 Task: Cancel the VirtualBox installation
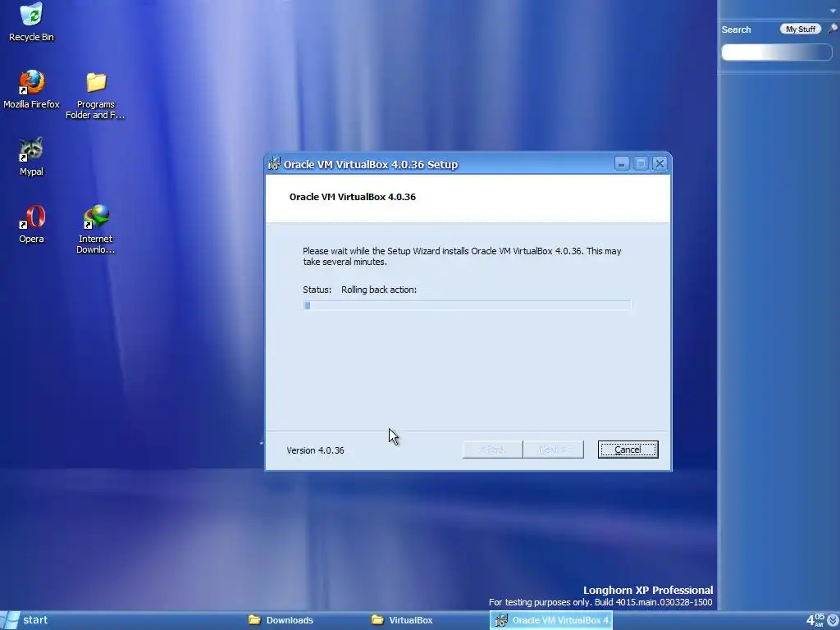(x=628, y=450)
